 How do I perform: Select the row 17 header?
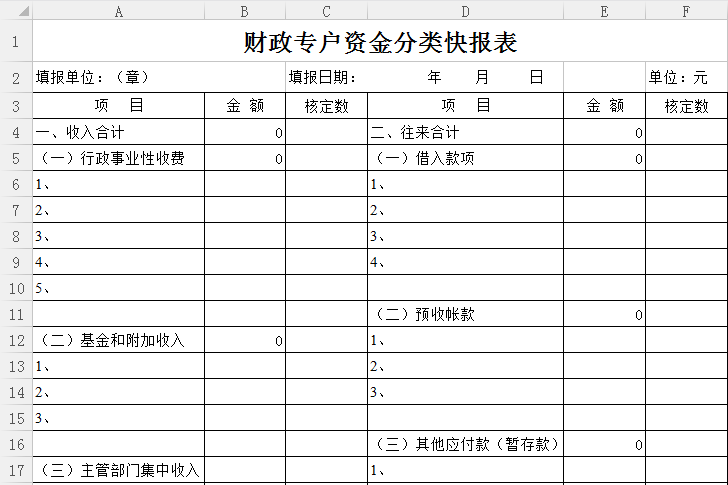(x=16, y=470)
